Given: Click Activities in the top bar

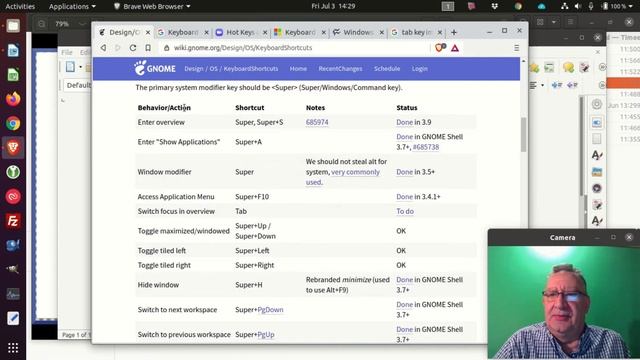Looking at the screenshot, I should 20,6.
